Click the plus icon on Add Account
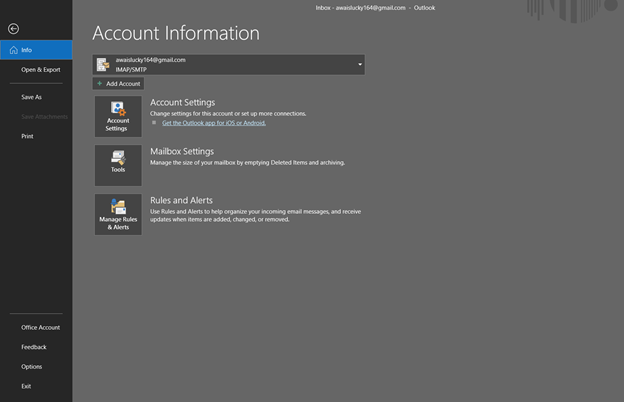The image size is (624, 402). 99,84
